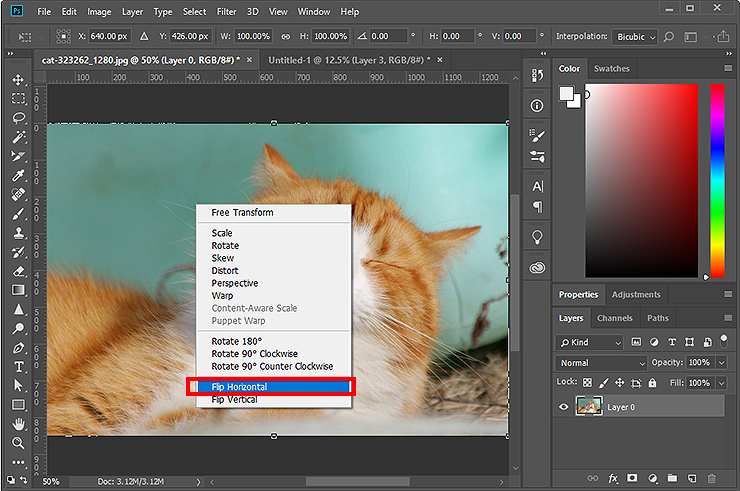Image resolution: width=740 pixels, height=491 pixels.
Task: Open the layer filter Kind dropdown
Action: [x=589, y=342]
